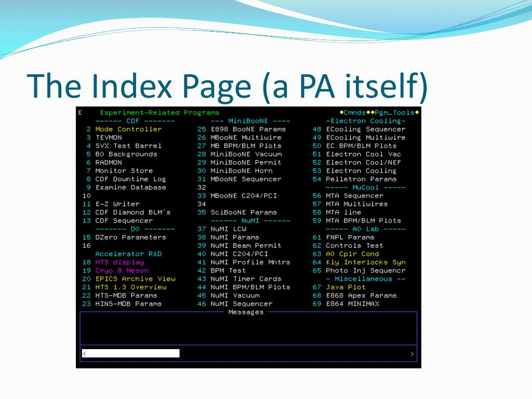Launch CDF Diamond BLM's entry

132,212
